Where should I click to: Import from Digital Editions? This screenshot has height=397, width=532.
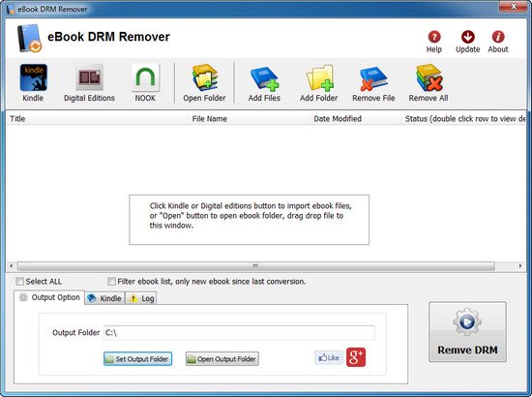[89, 77]
